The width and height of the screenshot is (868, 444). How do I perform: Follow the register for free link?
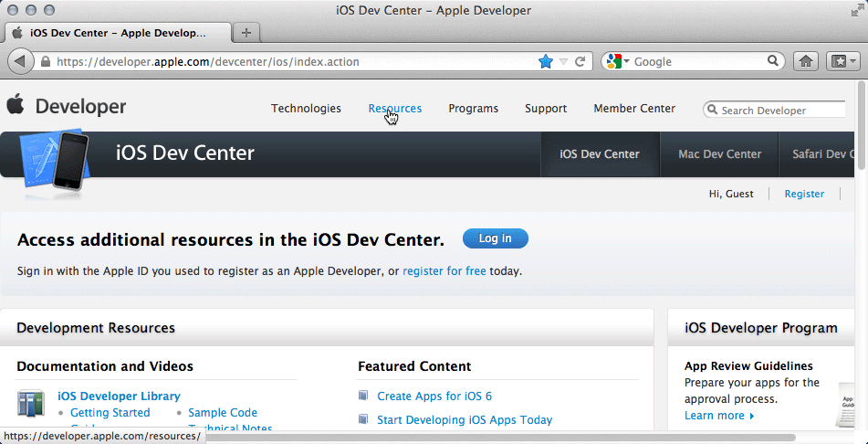click(444, 271)
